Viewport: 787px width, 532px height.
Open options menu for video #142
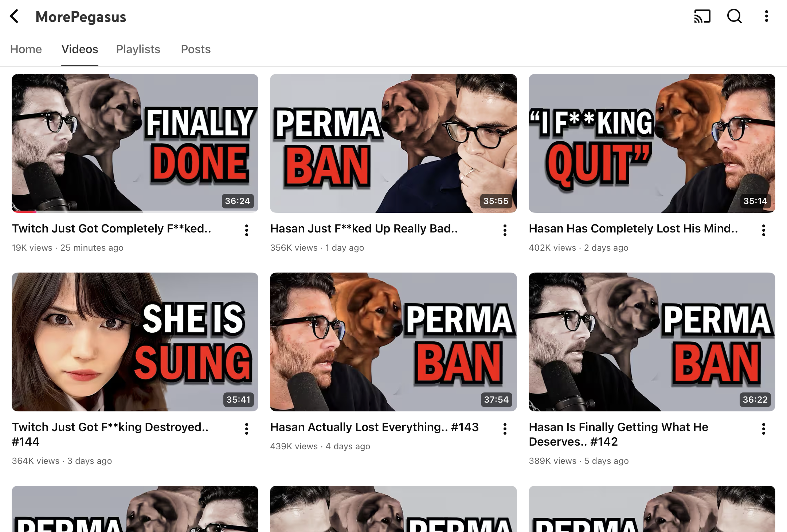point(763,429)
